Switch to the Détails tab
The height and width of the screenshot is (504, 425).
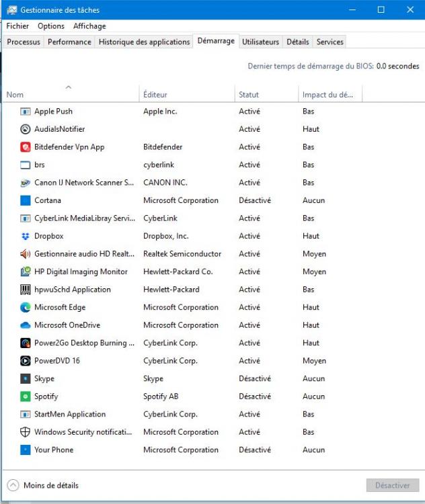(298, 42)
